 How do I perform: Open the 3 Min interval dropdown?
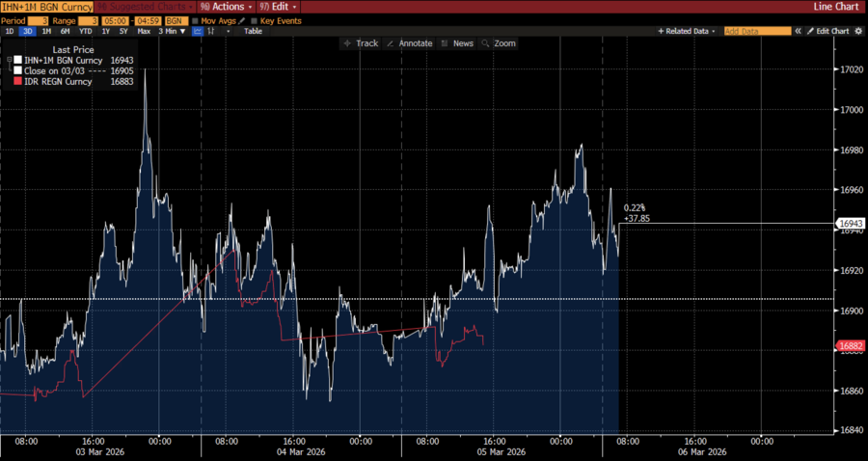click(x=165, y=31)
